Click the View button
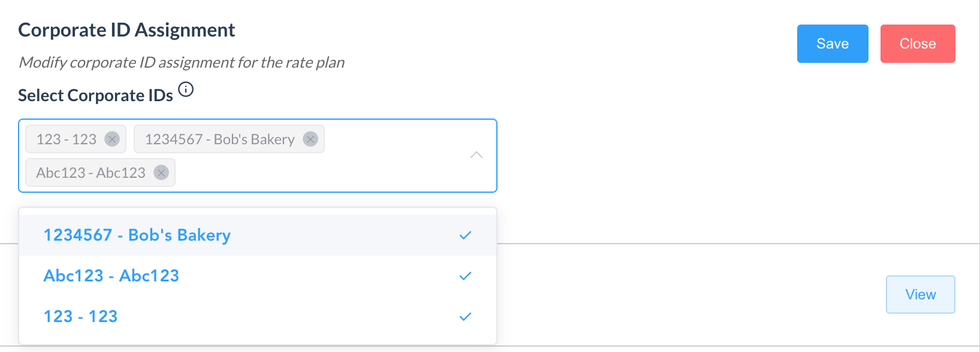Viewport: 980px width, 352px height. click(x=920, y=295)
